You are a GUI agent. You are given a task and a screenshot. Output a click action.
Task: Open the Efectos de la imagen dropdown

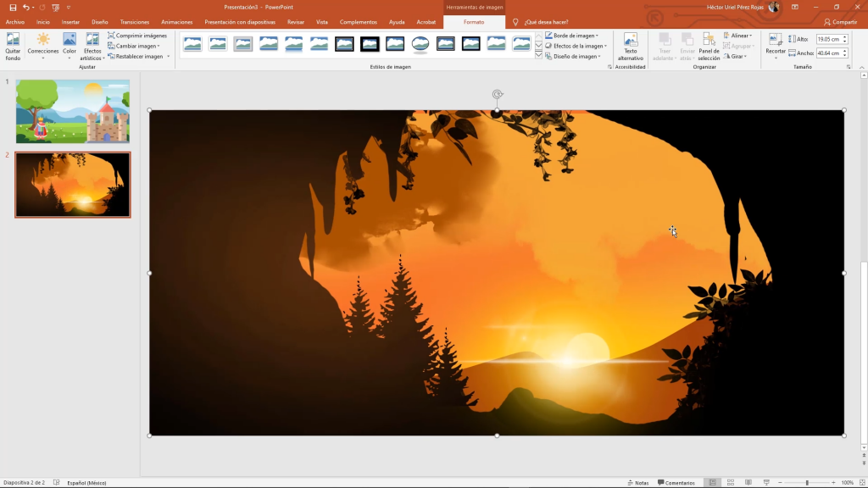tap(576, 46)
